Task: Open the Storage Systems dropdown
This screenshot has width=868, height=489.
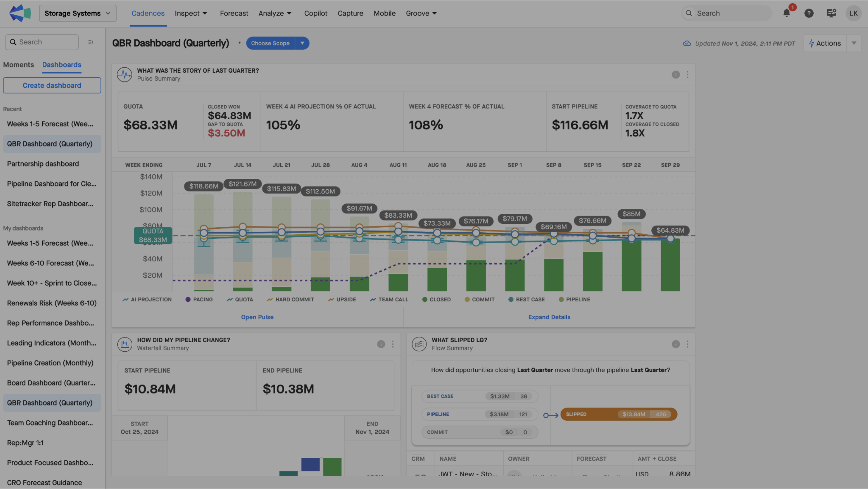Action: (77, 13)
